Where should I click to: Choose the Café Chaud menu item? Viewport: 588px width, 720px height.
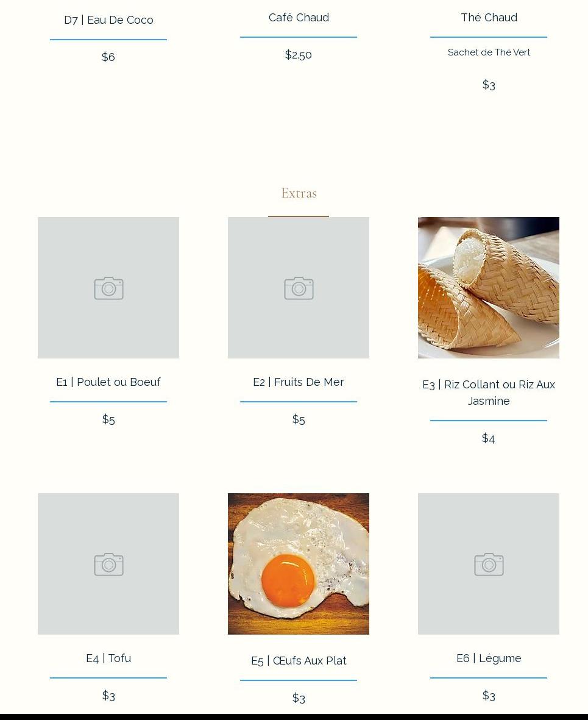click(299, 18)
